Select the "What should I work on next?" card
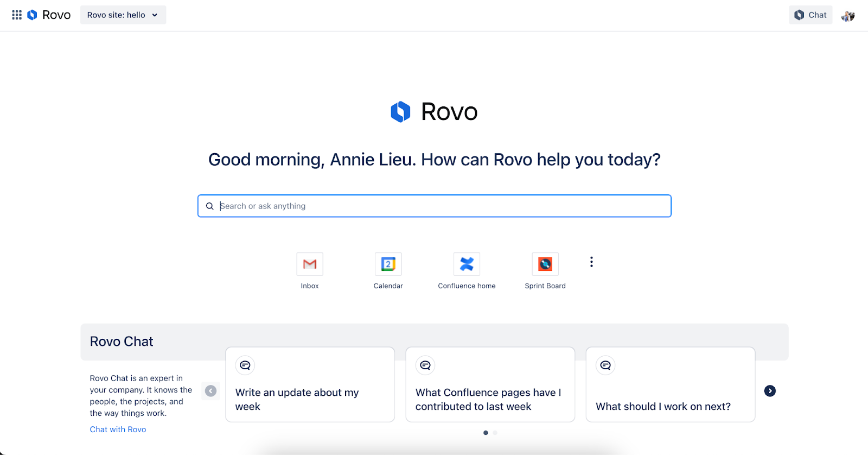 671,384
